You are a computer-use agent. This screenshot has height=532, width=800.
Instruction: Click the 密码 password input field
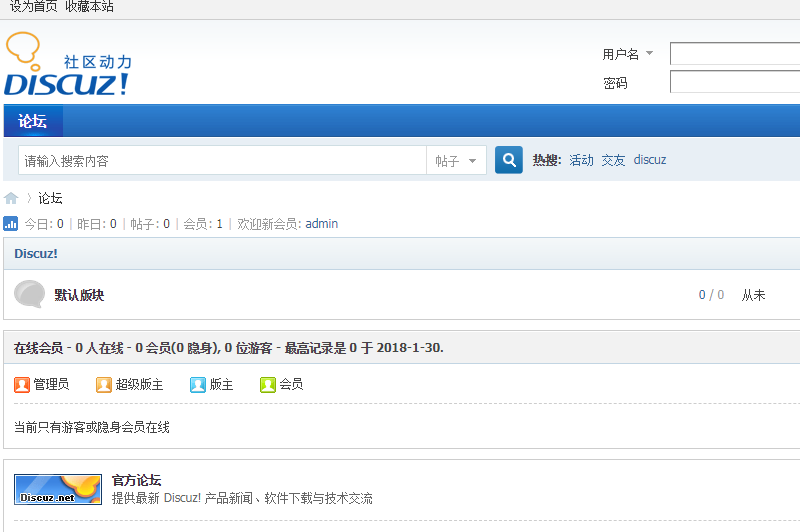pos(734,82)
